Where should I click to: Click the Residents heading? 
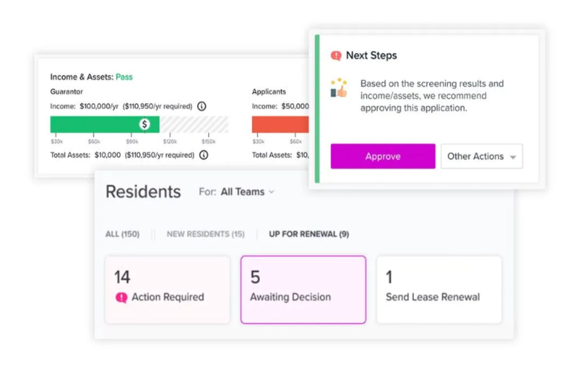coord(143,192)
